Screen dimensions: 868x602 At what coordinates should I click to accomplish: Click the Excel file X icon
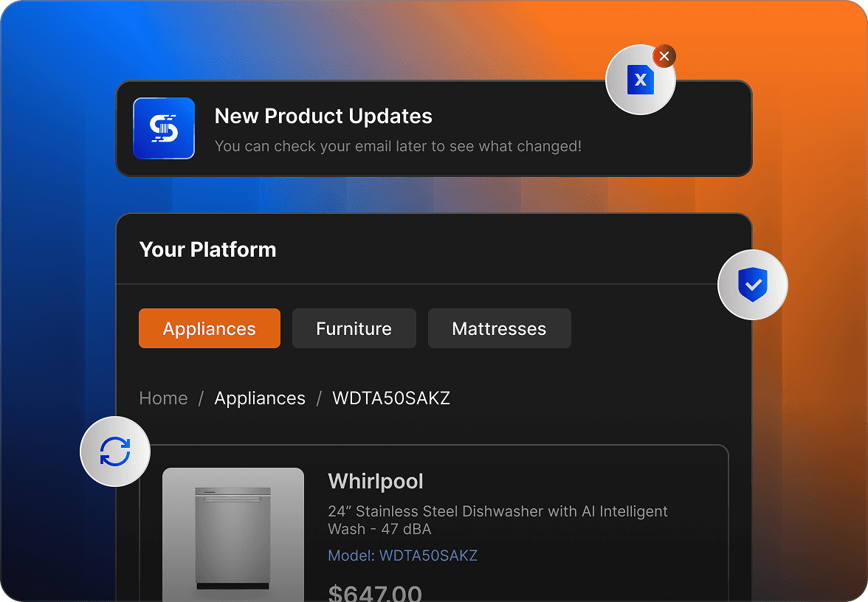point(641,80)
